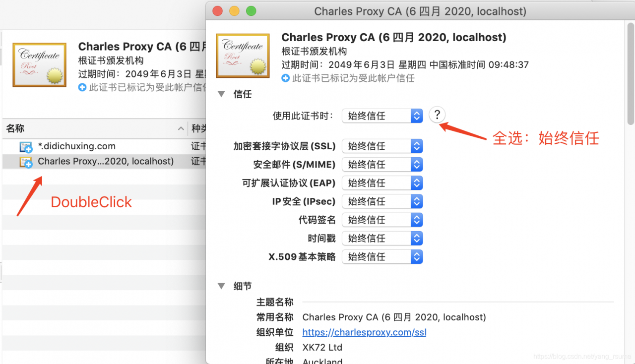This screenshot has height=364, width=635.
Task: Collapse the 信任 section triangle
Action: [x=221, y=94]
